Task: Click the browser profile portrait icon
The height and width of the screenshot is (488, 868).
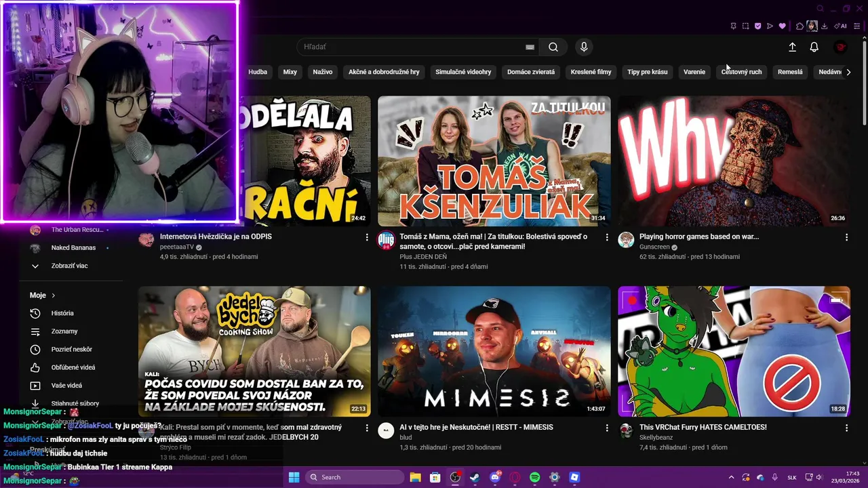Action: [x=812, y=26]
